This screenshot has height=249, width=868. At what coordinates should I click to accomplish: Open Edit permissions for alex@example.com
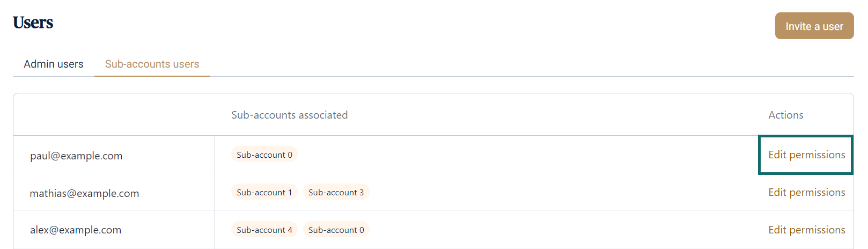tap(806, 230)
